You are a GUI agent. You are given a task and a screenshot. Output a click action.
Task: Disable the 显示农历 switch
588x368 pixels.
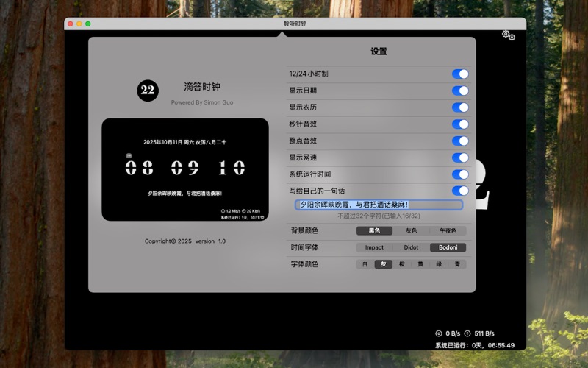pyautogui.click(x=460, y=107)
